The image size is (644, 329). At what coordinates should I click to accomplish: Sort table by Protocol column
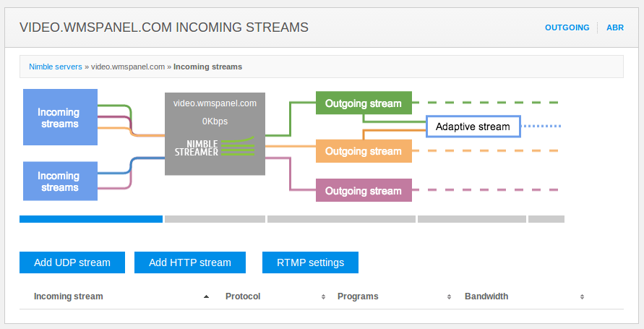point(323,296)
